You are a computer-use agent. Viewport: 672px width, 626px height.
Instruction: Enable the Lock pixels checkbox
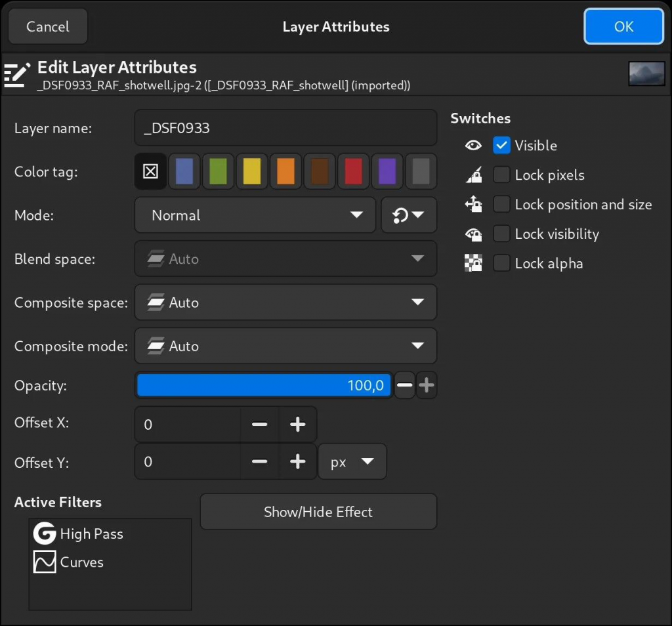[x=501, y=175]
